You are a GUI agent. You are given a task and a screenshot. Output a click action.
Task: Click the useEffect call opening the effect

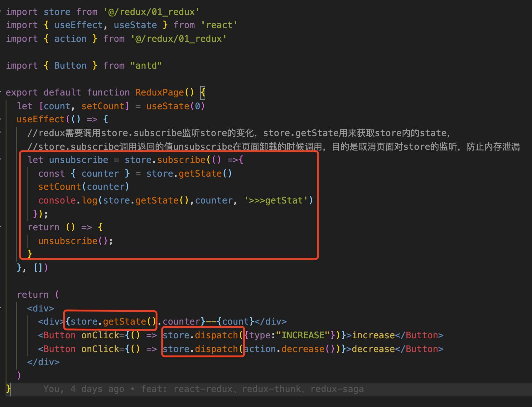(41, 119)
